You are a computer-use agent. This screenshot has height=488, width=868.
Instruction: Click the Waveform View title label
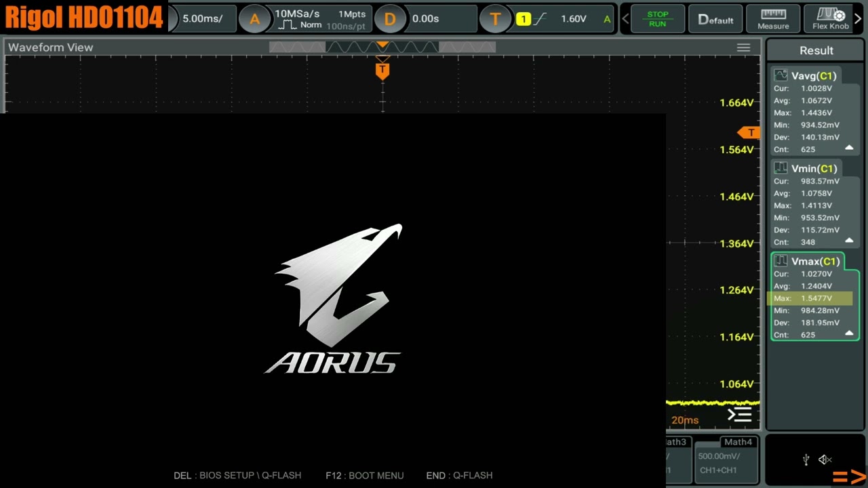pyautogui.click(x=51, y=47)
